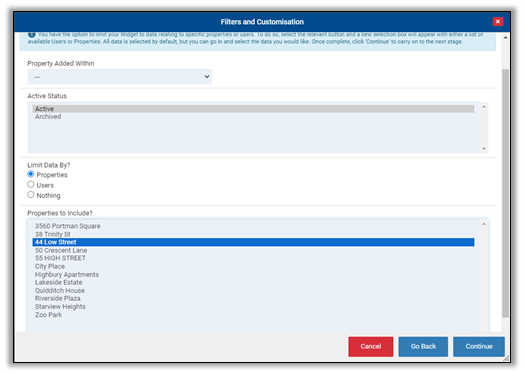Click the dialog's main vertical scrollbar thumb
This screenshot has width=524, height=374.
tap(505, 193)
